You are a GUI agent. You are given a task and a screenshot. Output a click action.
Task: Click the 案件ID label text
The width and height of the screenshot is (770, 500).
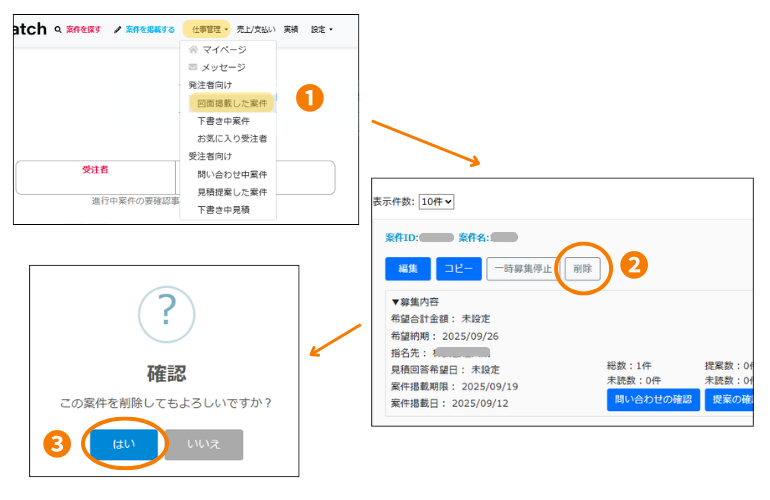pos(402,238)
